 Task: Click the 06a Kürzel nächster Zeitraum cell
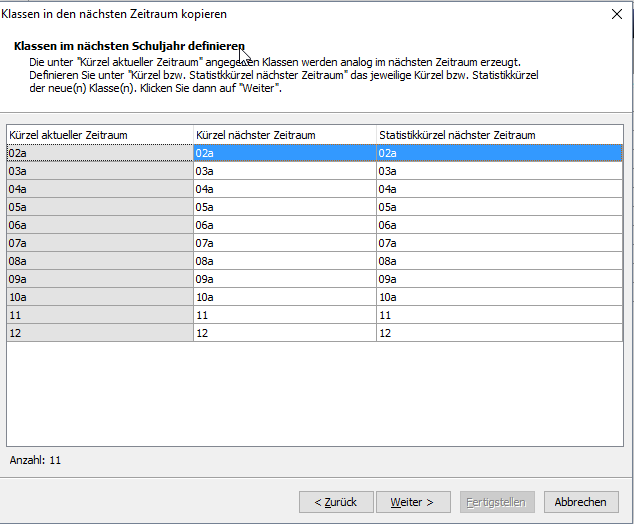click(285, 225)
